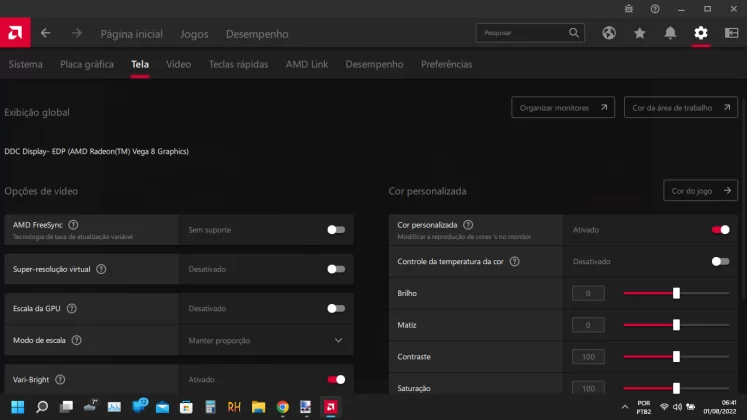
Task: Open AMD Link tab
Action: point(307,64)
